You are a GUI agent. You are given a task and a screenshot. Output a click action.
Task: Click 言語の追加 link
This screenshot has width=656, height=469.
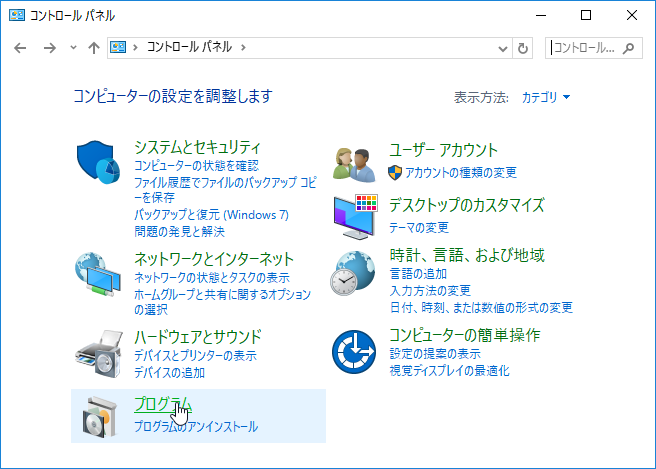(x=418, y=274)
